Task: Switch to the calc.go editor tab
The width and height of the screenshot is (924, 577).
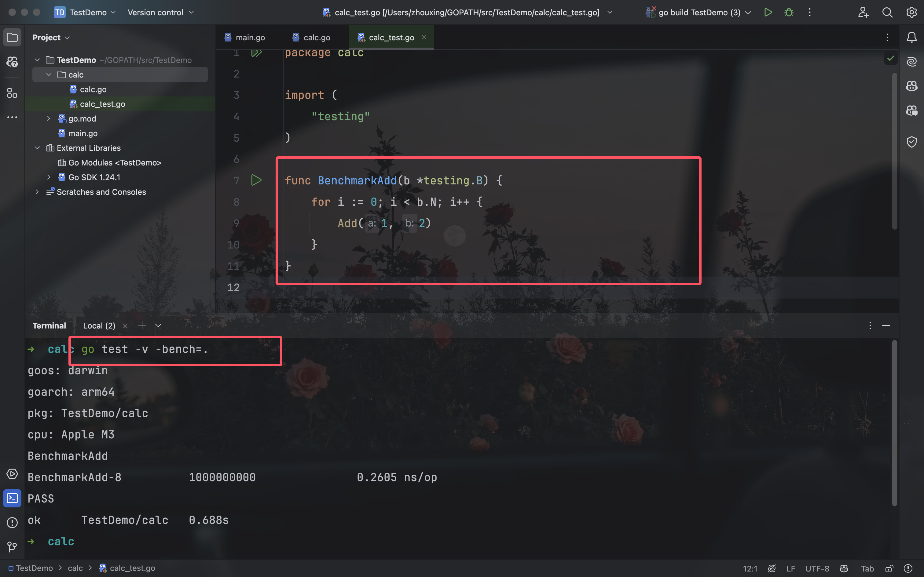Action: [x=316, y=37]
